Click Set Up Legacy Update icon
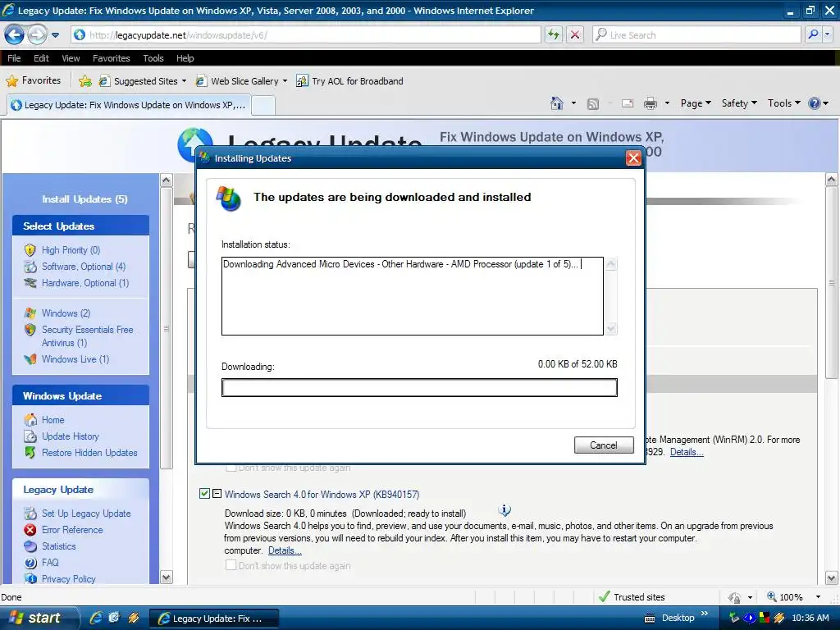The height and width of the screenshot is (630, 840). pyautogui.click(x=30, y=514)
